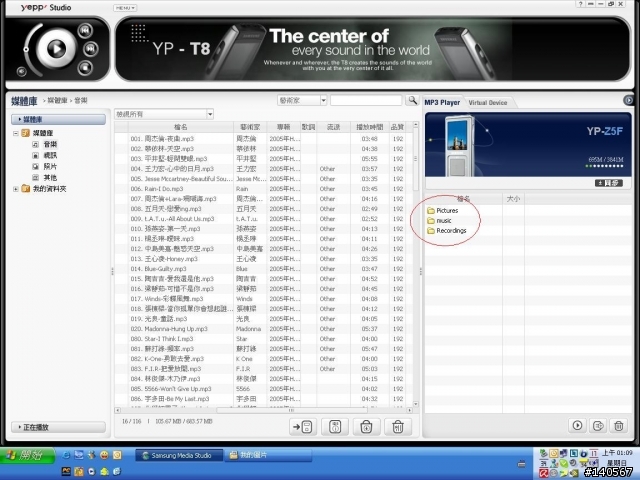Image resolution: width=640 pixels, height=480 pixels.
Task: Select 照片 in the media library tree
Action: 50,167
